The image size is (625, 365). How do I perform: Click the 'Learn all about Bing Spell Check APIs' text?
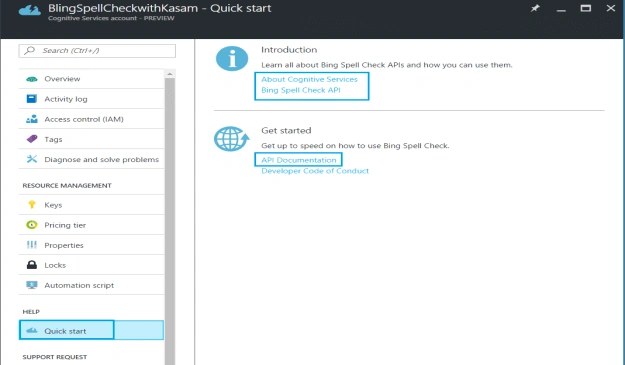coord(387,65)
